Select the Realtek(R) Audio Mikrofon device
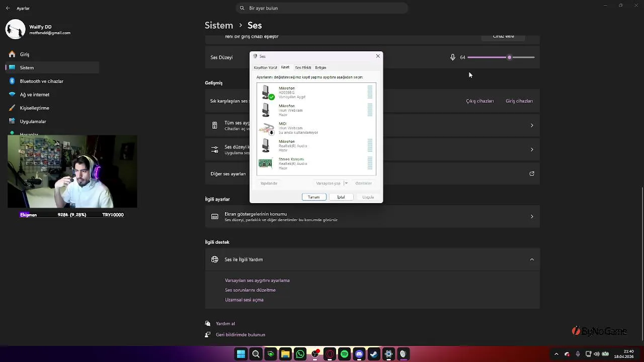Screen dimensions: 644x362 coord(316,146)
